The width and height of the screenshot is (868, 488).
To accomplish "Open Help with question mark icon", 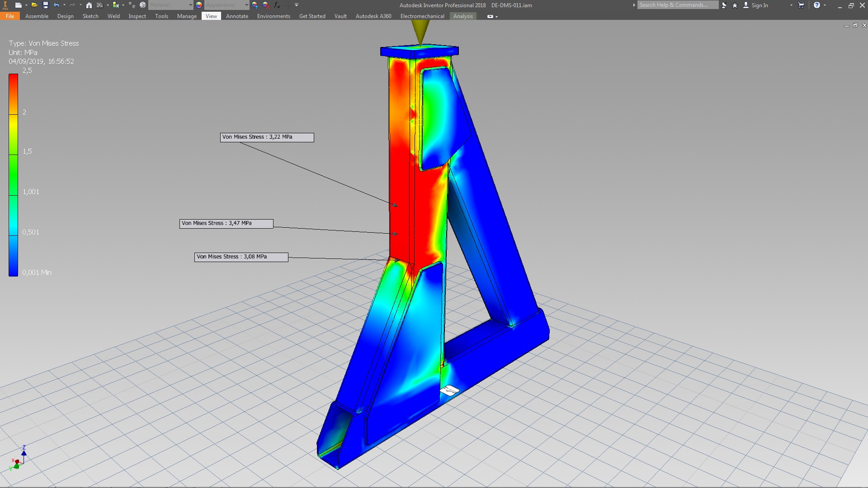I will pyautogui.click(x=816, y=5).
